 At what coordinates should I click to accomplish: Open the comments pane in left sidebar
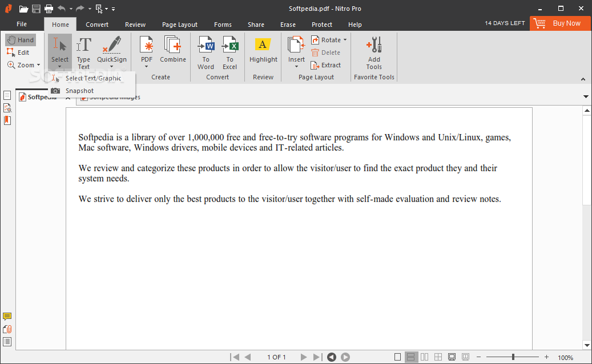click(7, 317)
